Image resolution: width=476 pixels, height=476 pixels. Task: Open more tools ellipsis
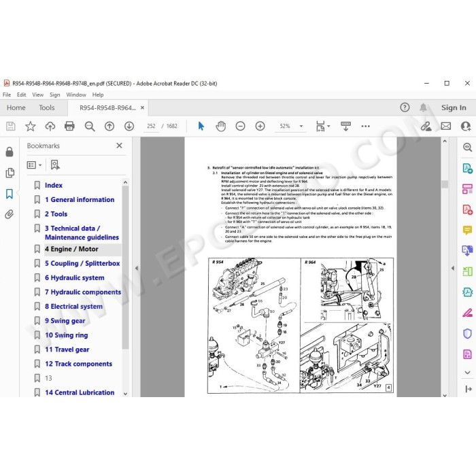click(366, 126)
